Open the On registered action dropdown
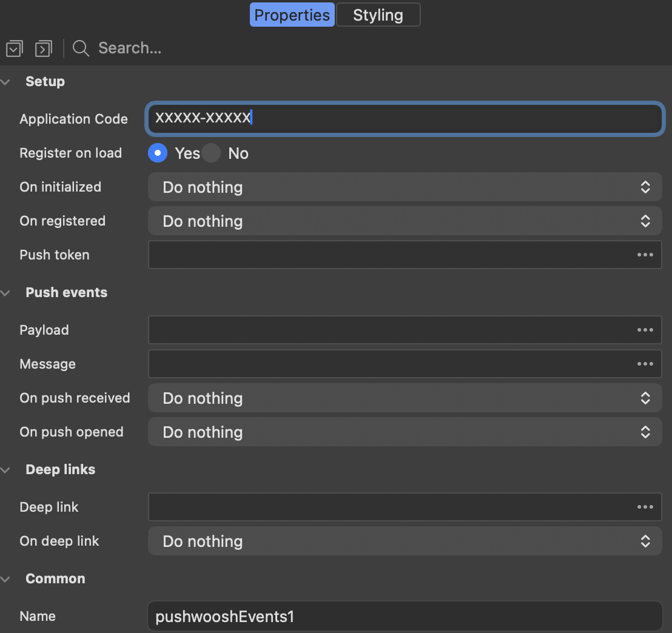 (x=405, y=221)
